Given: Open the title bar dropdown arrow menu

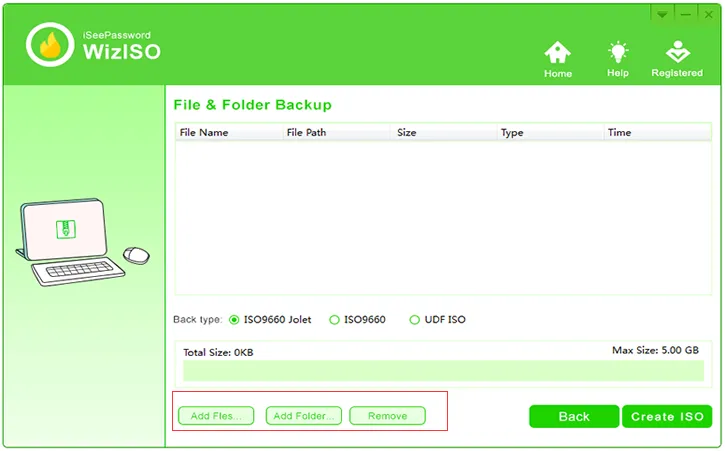Looking at the screenshot, I should pyautogui.click(x=662, y=14).
